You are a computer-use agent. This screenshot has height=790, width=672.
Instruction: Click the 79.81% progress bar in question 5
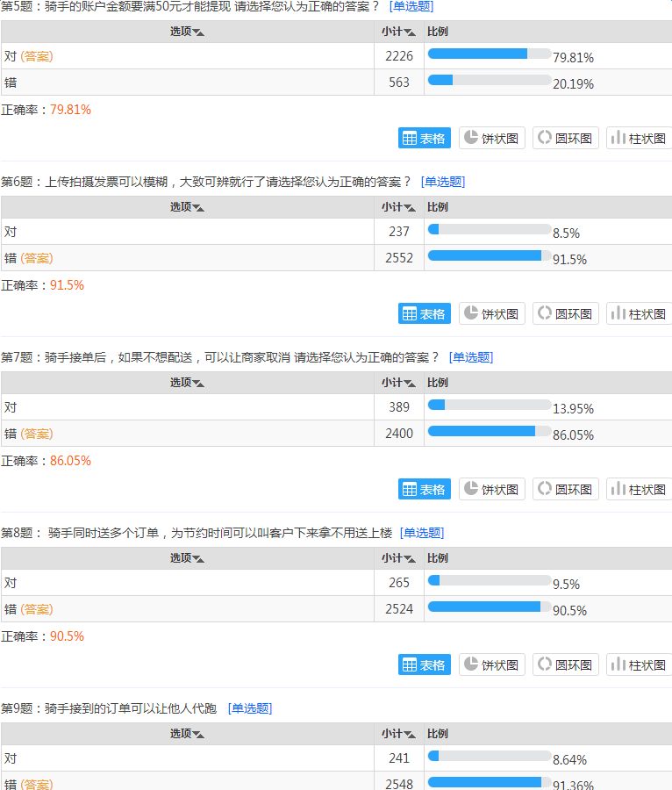(x=490, y=54)
